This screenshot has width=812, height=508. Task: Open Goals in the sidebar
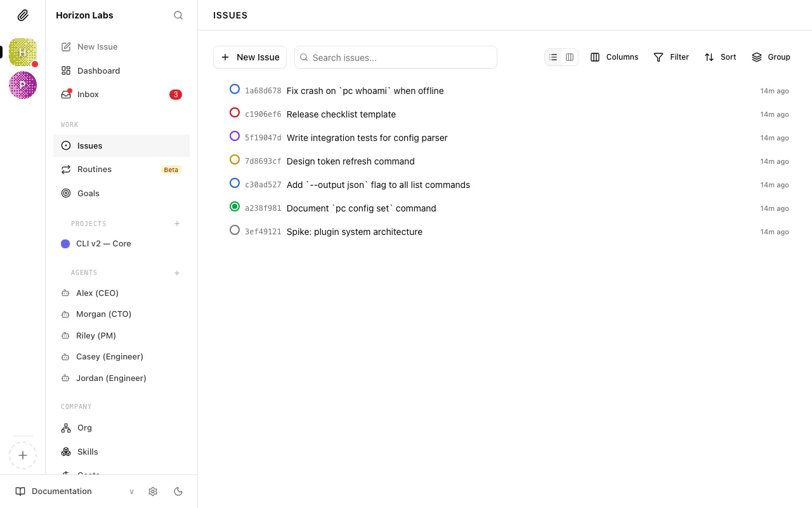(121, 193)
